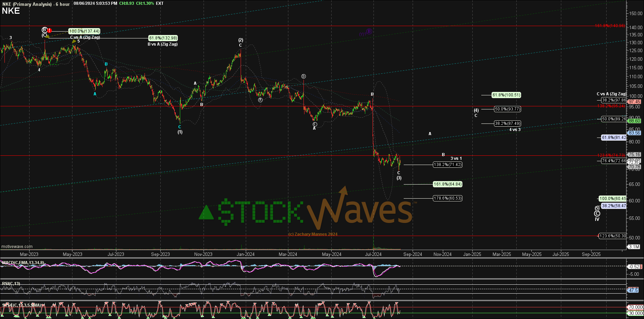Click the red 123.6%(74.73) level label
Image resolution: width=644 pixels, height=319 pixels.
point(611,155)
